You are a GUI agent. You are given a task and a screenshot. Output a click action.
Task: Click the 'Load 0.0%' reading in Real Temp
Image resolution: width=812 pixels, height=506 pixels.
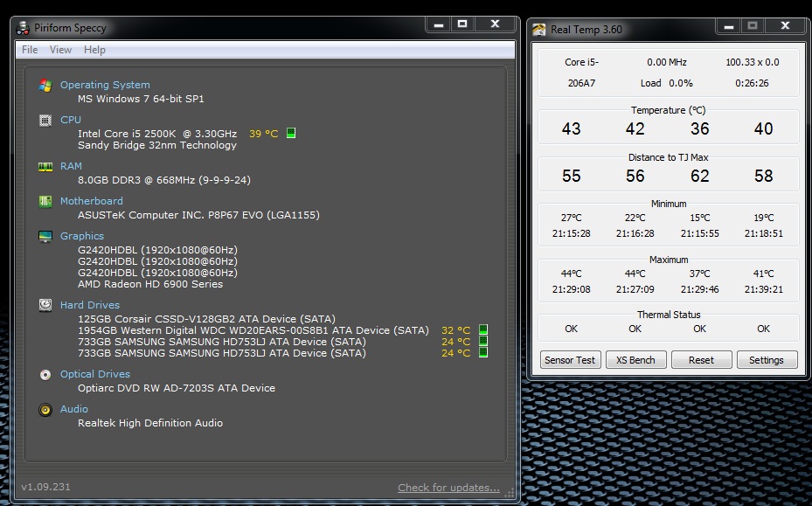click(667, 83)
